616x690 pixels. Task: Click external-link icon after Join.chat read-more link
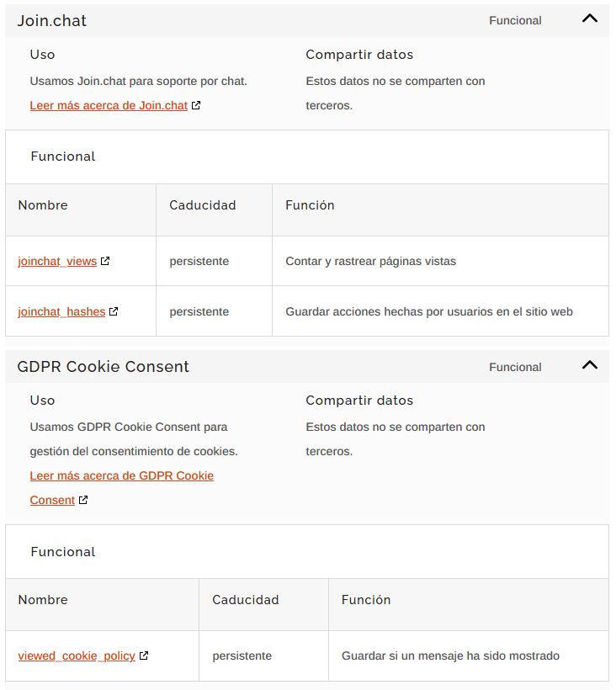pyautogui.click(x=196, y=106)
